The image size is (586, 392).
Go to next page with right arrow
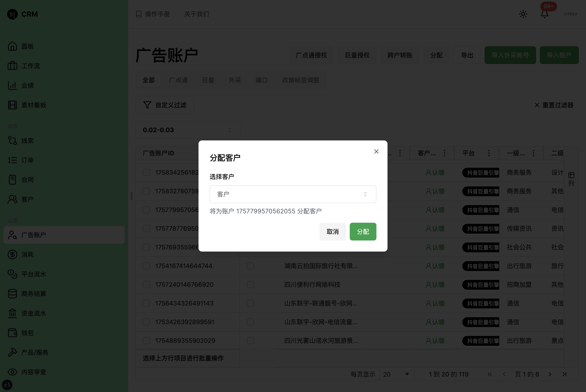(x=550, y=374)
